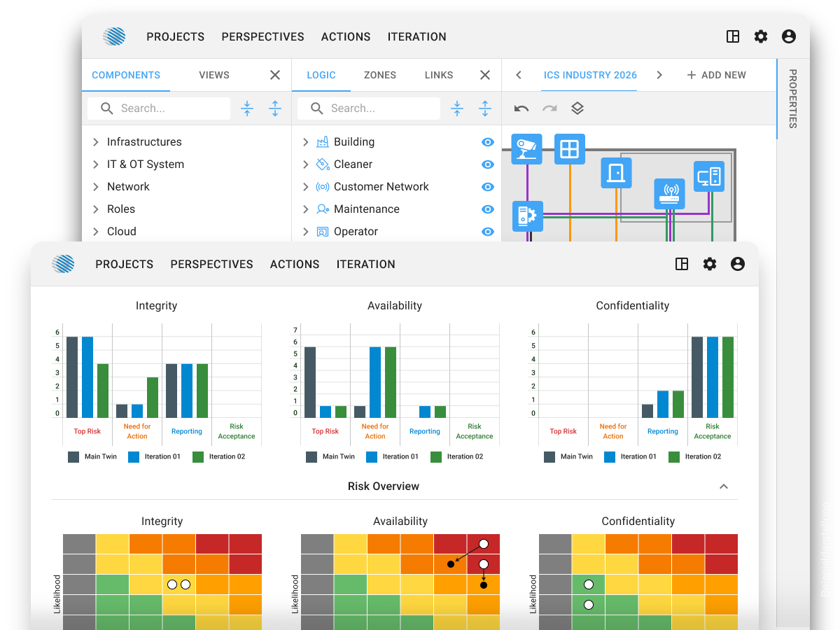Expand the IT & OT System node
The image size is (840, 630).
click(x=96, y=164)
